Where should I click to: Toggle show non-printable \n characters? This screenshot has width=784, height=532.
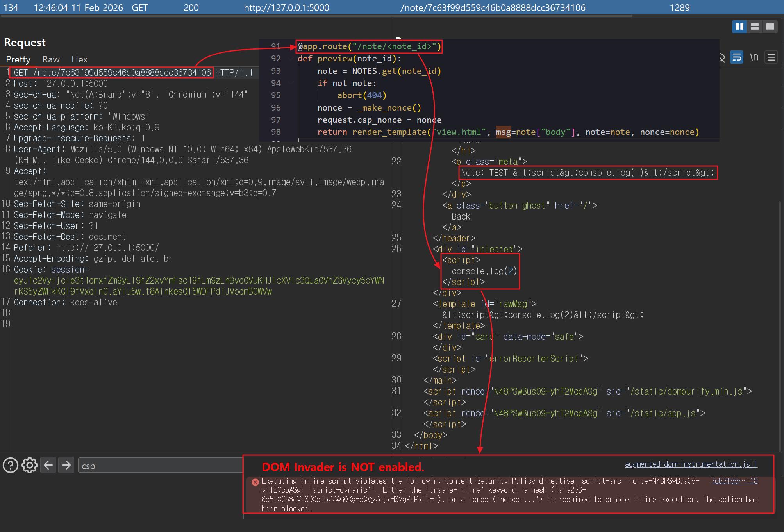754,58
